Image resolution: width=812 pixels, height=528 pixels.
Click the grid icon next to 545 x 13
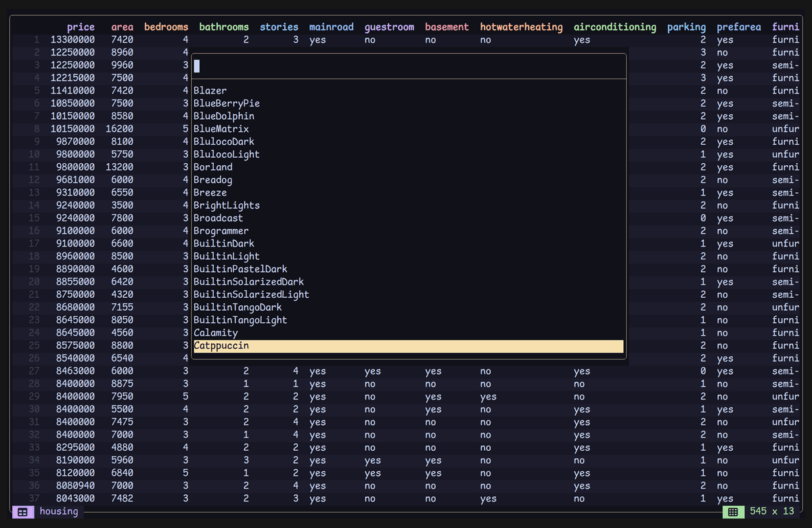coord(734,512)
